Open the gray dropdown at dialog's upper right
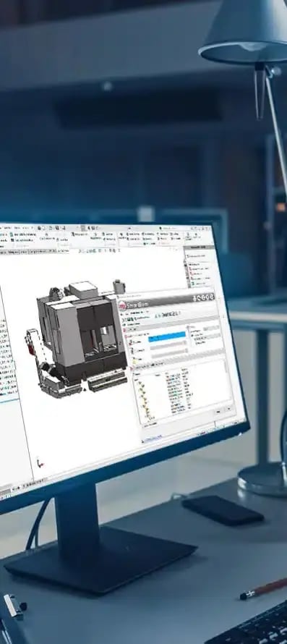This screenshot has height=644, width=287. (x=211, y=328)
